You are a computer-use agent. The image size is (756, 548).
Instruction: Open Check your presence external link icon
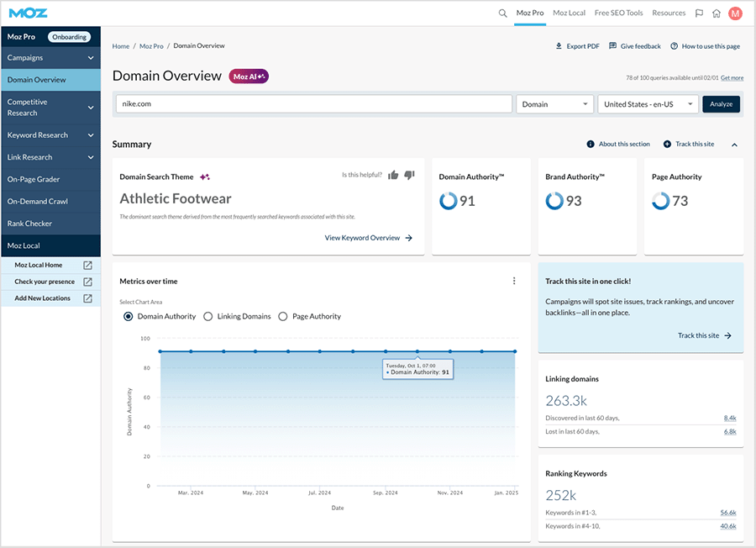[x=87, y=282]
